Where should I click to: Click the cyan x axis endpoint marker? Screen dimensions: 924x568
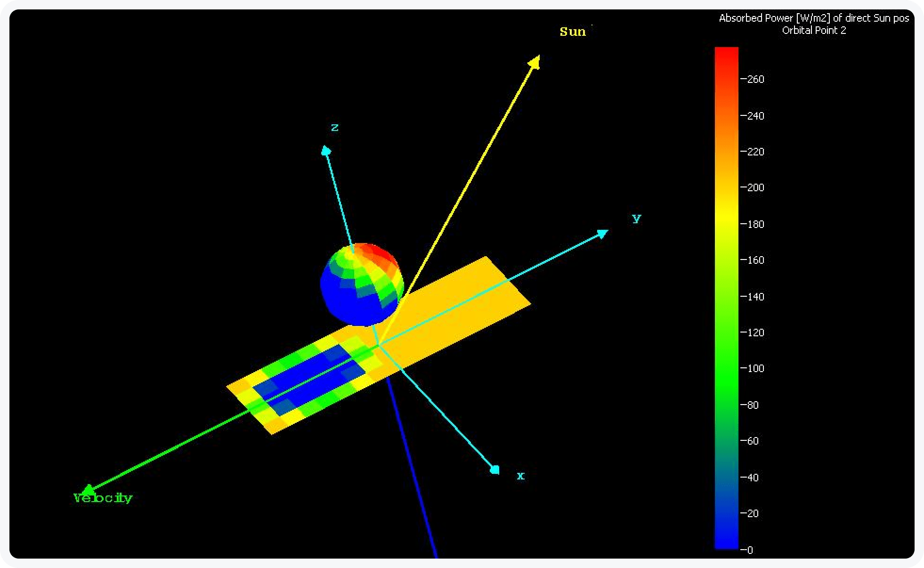tap(494, 470)
